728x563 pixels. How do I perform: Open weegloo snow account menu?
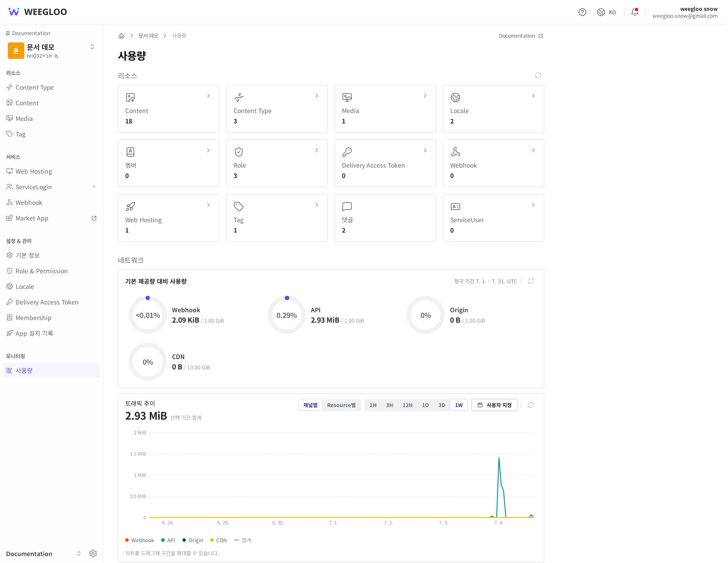coord(685,12)
